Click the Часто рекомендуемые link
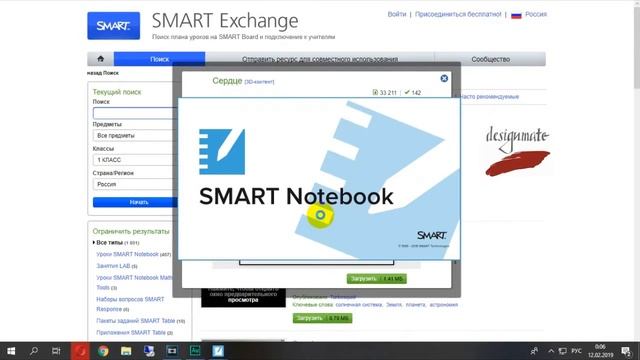Screen dimensions: 640x360 click(x=489, y=97)
